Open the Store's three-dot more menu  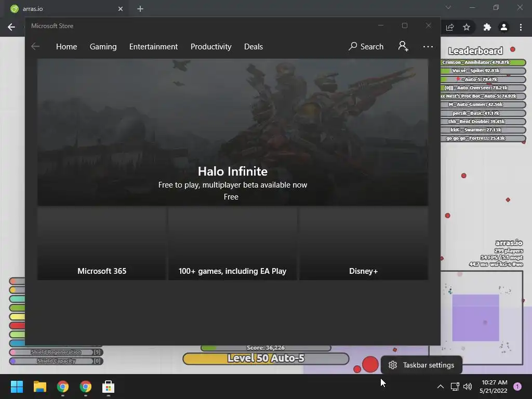coord(428,46)
